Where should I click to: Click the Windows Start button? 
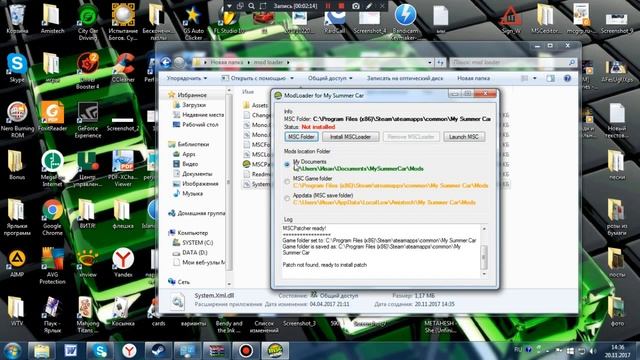point(12,351)
